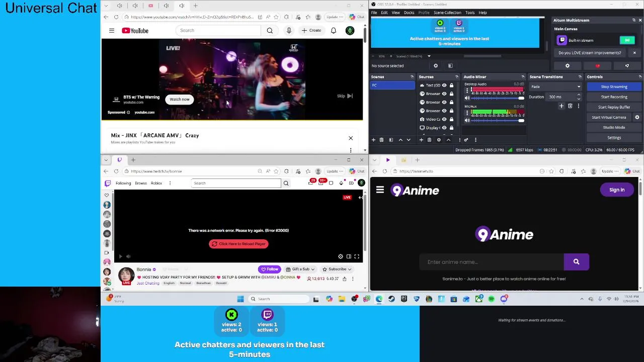Click the 9Anime search button

click(x=576, y=262)
